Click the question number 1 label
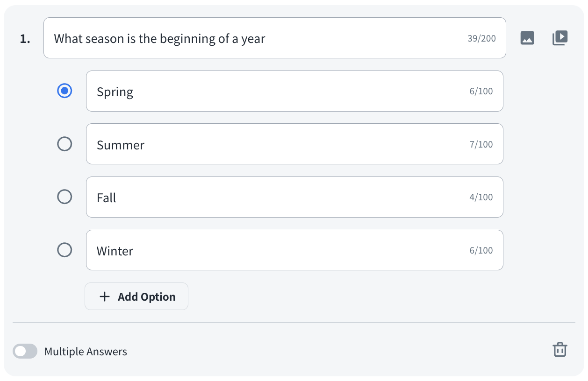Viewport: 588px width, 381px height. 25,39
